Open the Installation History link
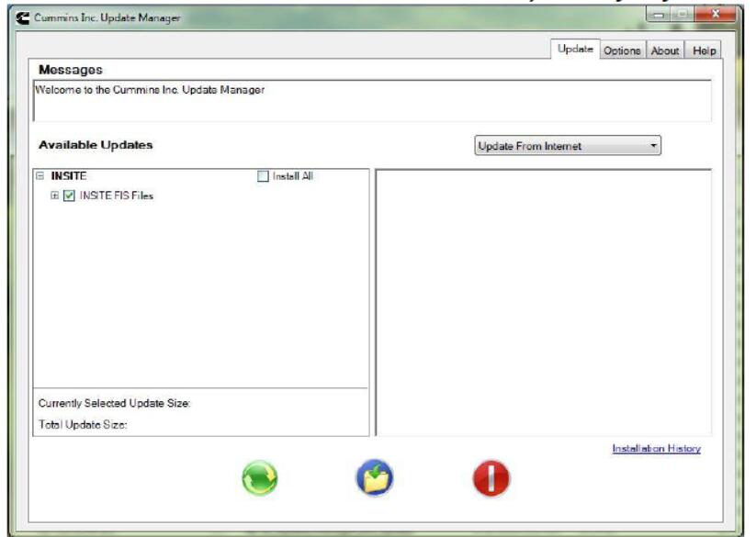 pyautogui.click(x=656, y=448)
